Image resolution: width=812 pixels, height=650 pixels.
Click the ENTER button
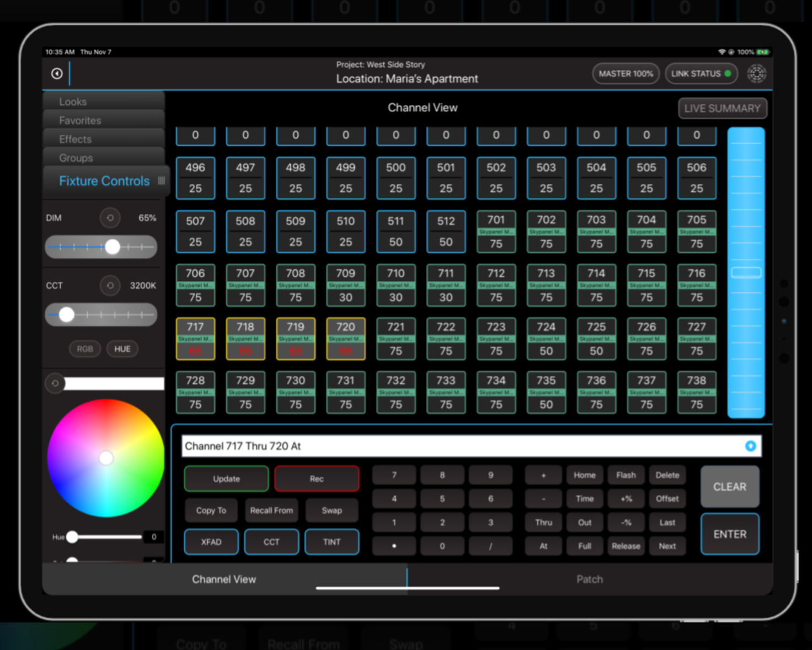click(x=730, y=534)
